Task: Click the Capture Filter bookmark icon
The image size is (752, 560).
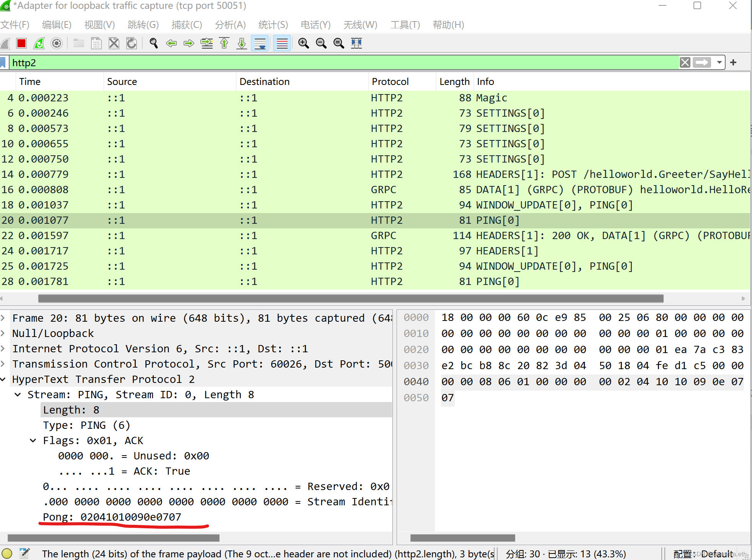Action: [5, 63]
